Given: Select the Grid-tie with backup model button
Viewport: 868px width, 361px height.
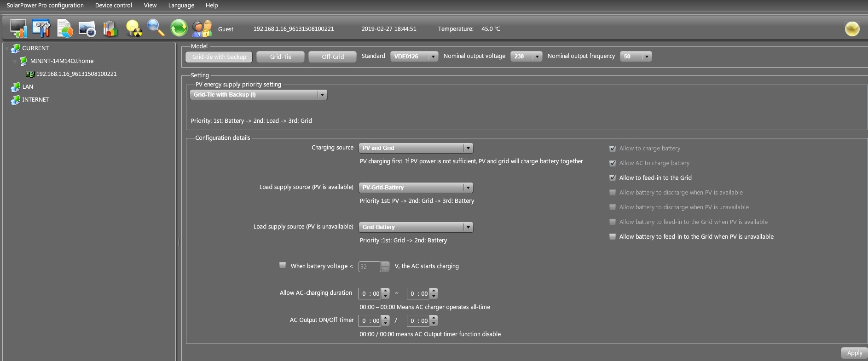Looking at the screenshot, I should pyautogui.click(x=219, y=57).
